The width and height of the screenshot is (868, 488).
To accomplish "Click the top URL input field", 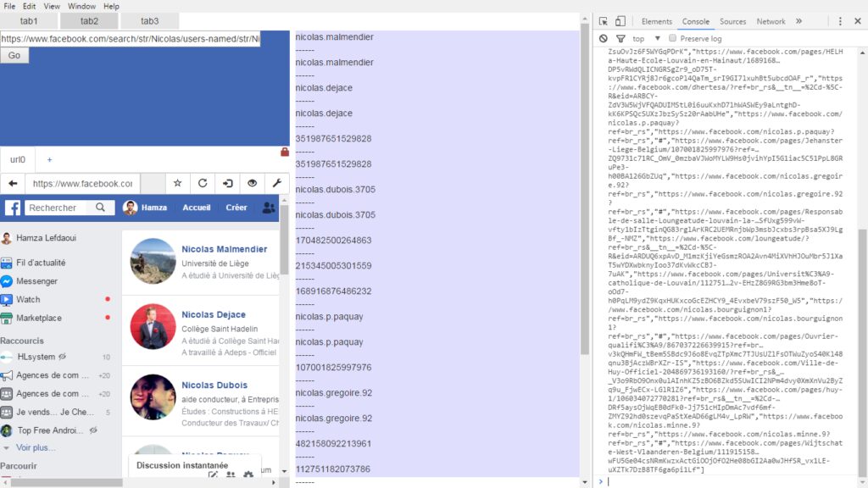I will coord(130,39).
